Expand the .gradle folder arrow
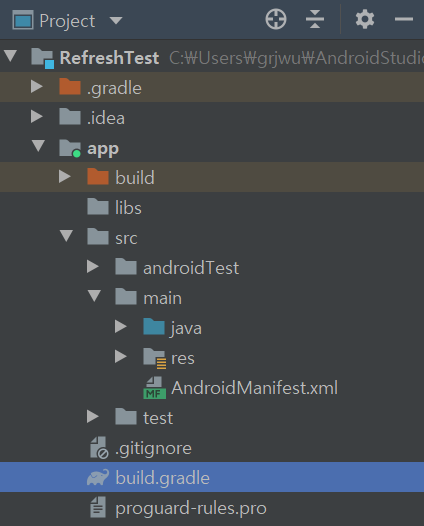 (x=37, y=87)
